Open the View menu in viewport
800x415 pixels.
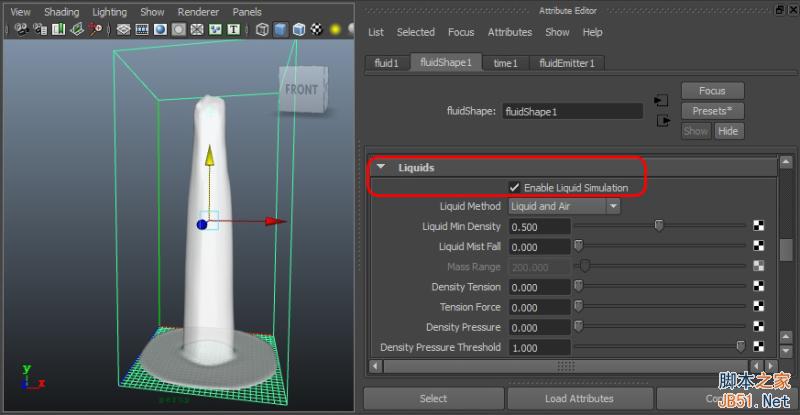(20, 12)
